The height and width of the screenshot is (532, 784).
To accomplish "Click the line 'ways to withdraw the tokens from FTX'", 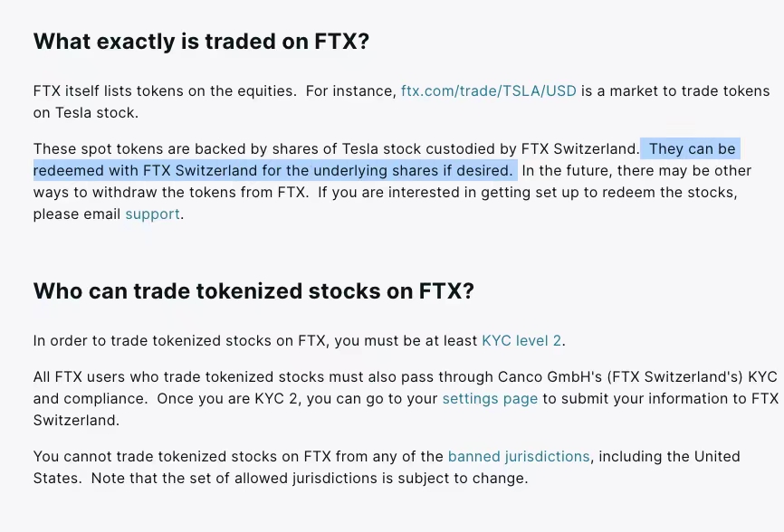I will pyautogui.click(x=170, y=193).
